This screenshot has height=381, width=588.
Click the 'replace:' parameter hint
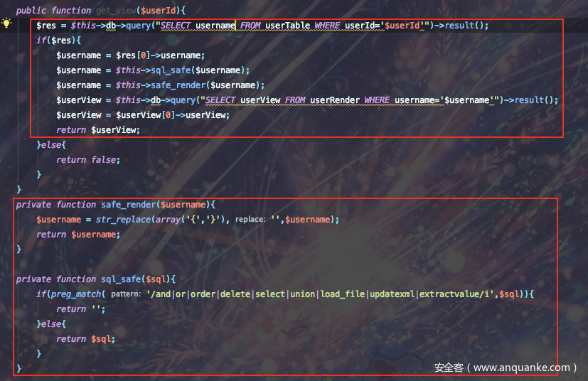coord(250,220)
